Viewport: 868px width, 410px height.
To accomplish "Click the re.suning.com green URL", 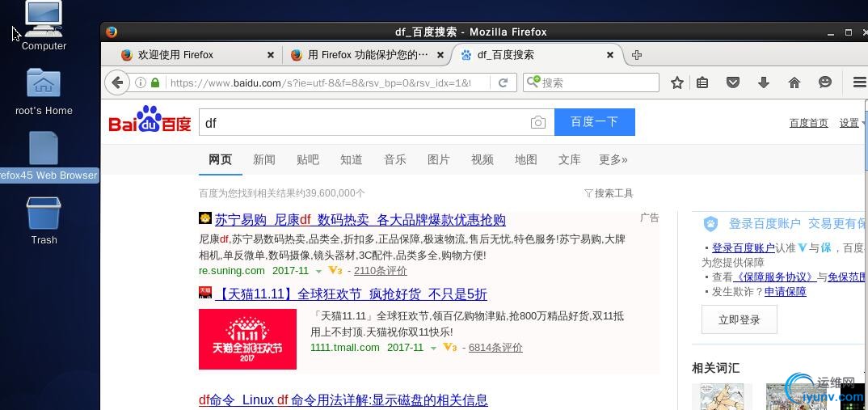I will [x=231, y=270].
